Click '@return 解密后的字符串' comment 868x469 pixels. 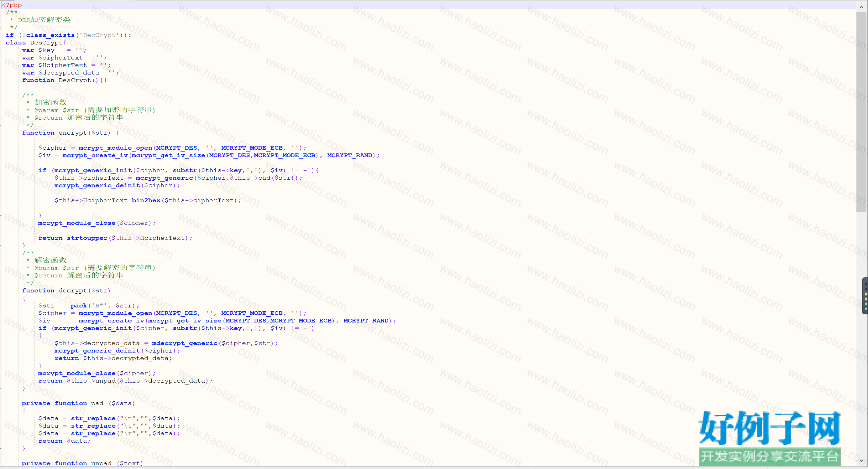(79, 276)
